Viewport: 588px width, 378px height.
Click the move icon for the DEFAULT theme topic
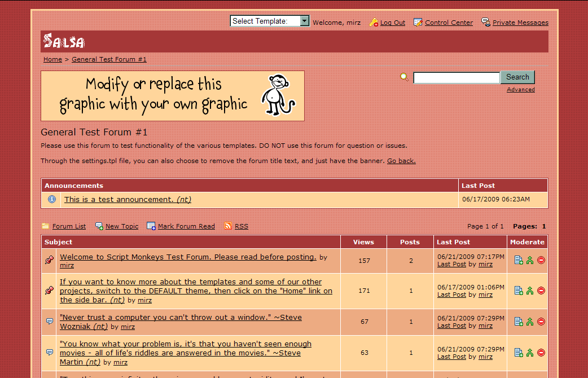(x=519, y=291)
